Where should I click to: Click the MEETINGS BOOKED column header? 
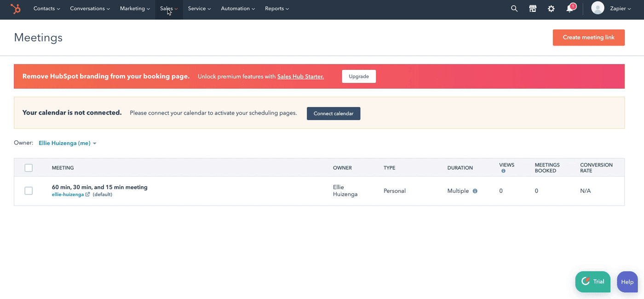coord(547,168)
